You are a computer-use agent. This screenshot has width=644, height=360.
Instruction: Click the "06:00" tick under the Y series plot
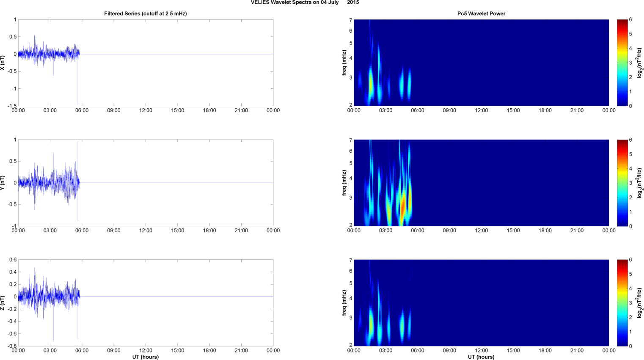click(82, 231)
